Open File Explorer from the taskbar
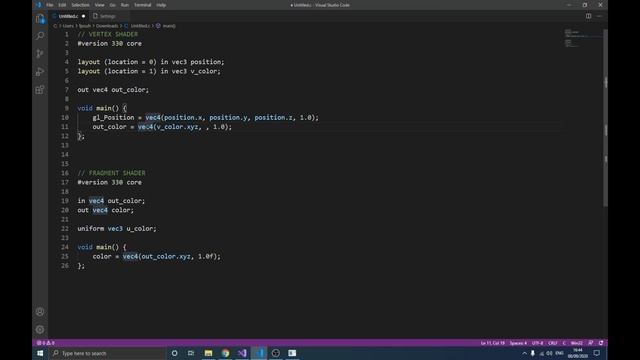640x360 pixels. (x=208, y=353)
